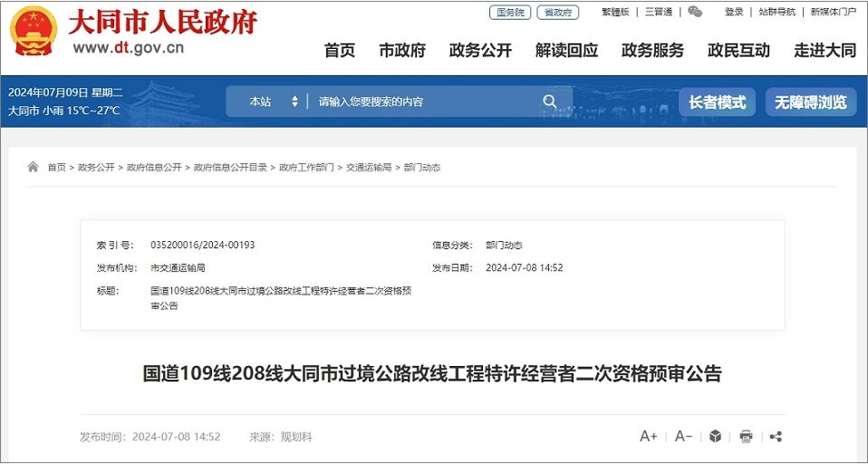
Task: Click the share icon
Action: [776, 437]
